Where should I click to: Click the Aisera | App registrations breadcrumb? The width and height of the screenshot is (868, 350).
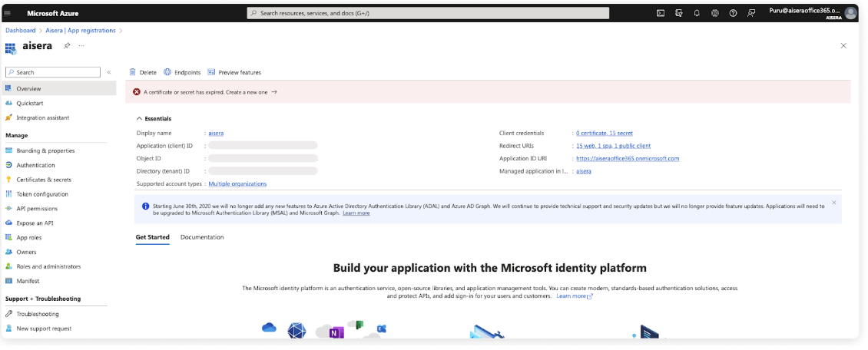(x=81, y=31)
